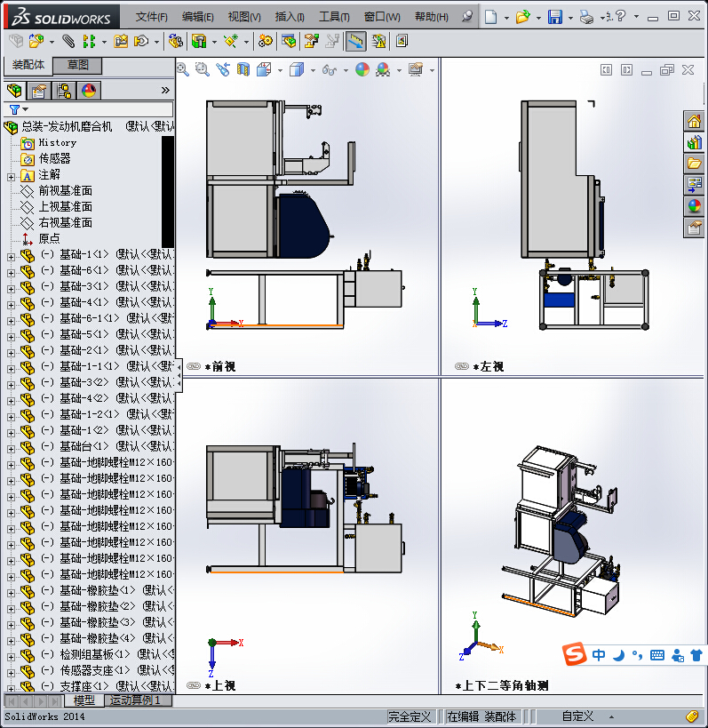Open the 工具(T) menu

[334, 17]
